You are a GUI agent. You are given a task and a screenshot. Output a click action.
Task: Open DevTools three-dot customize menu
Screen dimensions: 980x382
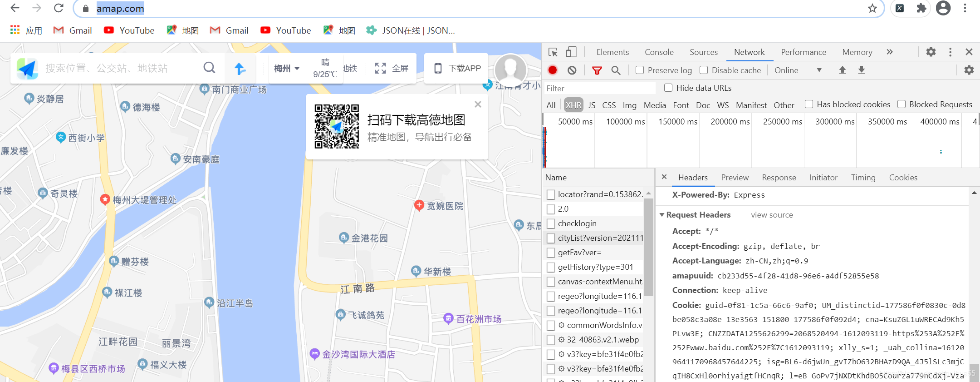click(x=950, y=52)
